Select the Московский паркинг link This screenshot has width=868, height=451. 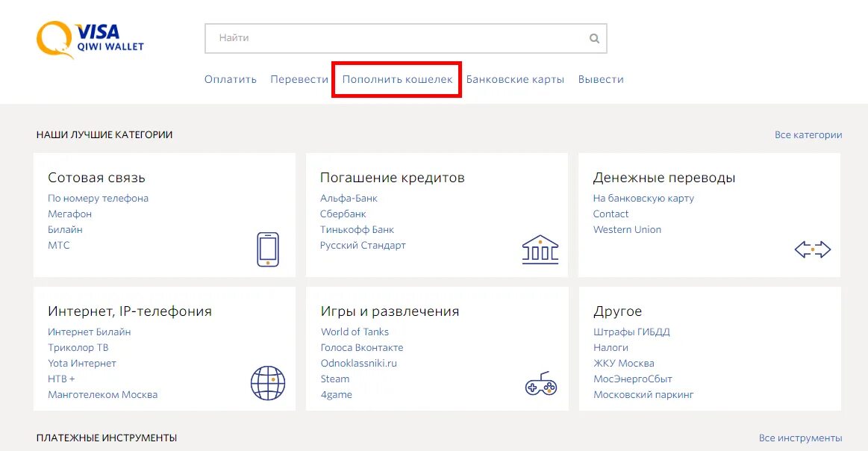(643, 394)
